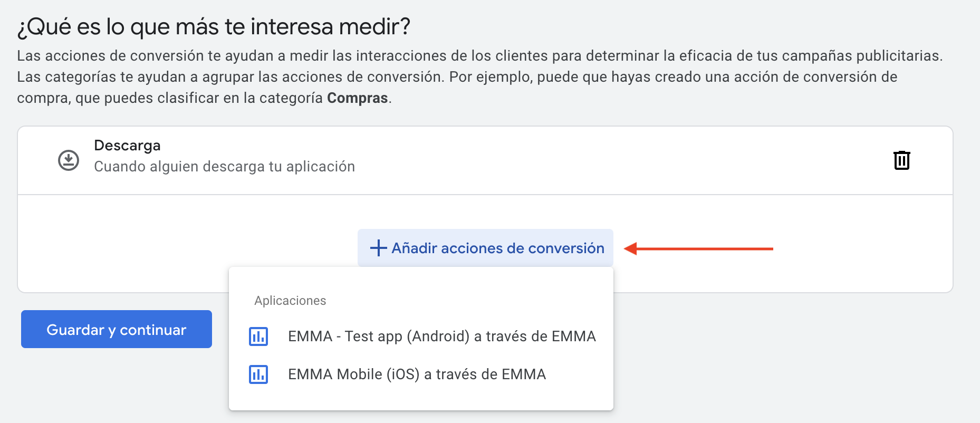Delete the Descarga conversion action

[x=901, y=160]
